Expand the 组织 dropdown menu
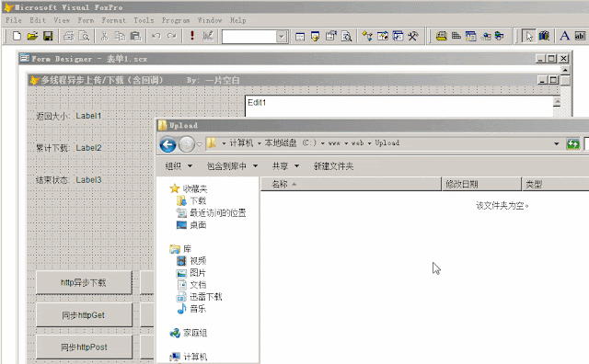 pos(179,165)
